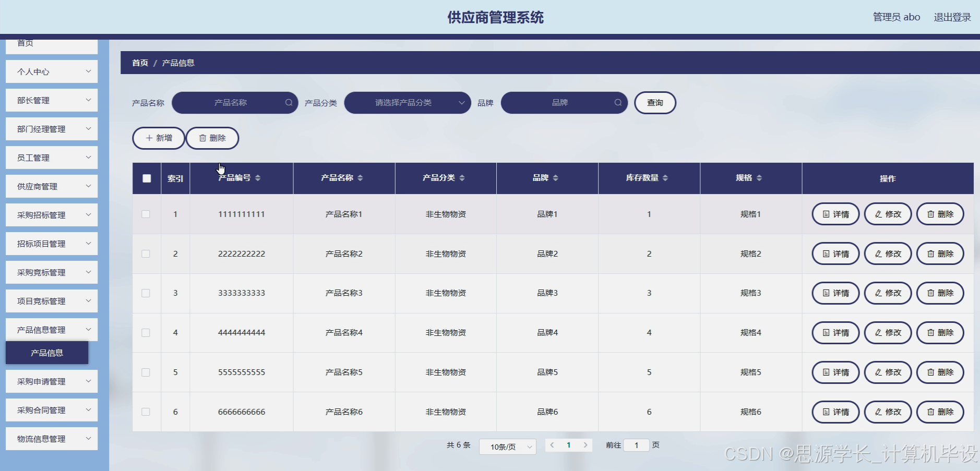Viewport: 980px width, 471px height.
Task: Expand 项目竞标管理 sidebar menu
Action: pyautogui.click(x=52, y=301)
